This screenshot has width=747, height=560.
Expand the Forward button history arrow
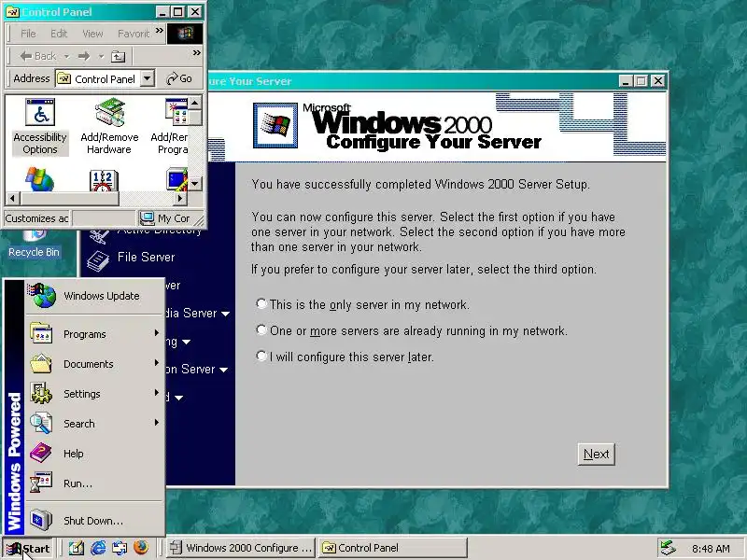101,57
